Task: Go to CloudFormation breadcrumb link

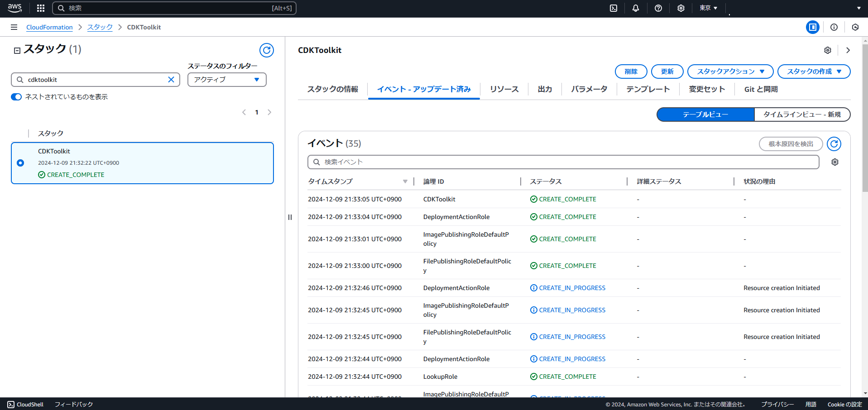Action: (49, 27)
